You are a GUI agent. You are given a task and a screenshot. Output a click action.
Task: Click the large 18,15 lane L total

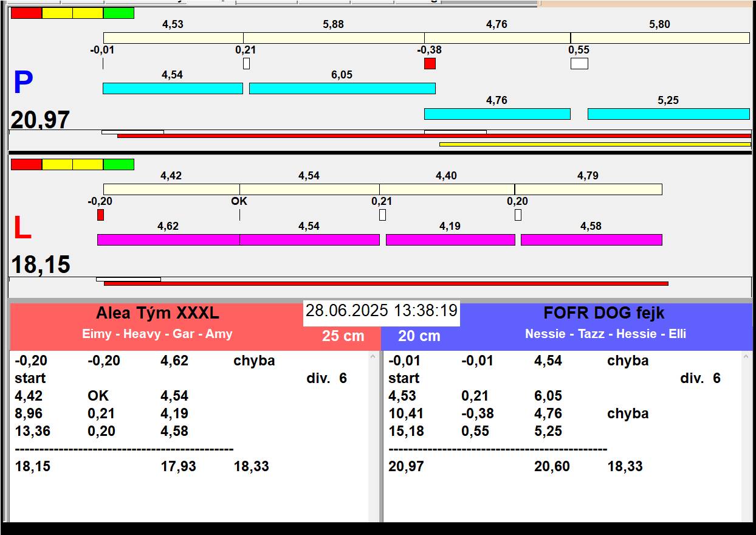(x=41, y=265)
